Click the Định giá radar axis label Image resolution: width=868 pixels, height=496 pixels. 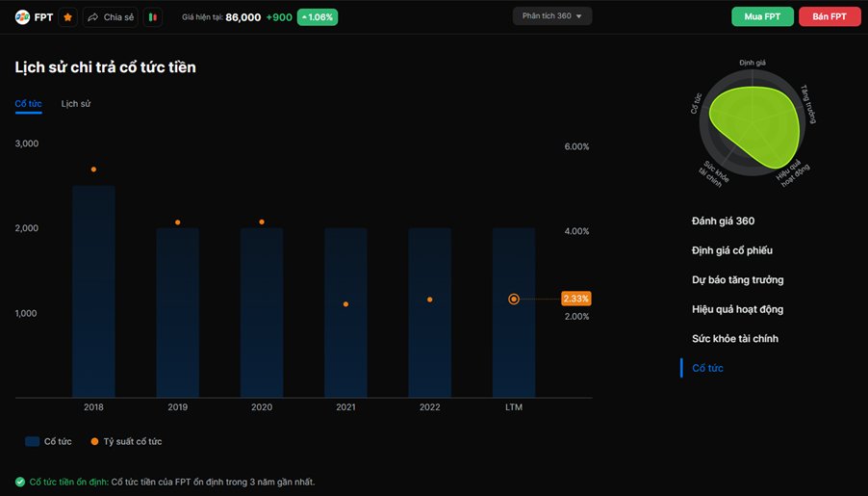pos(753,63)
